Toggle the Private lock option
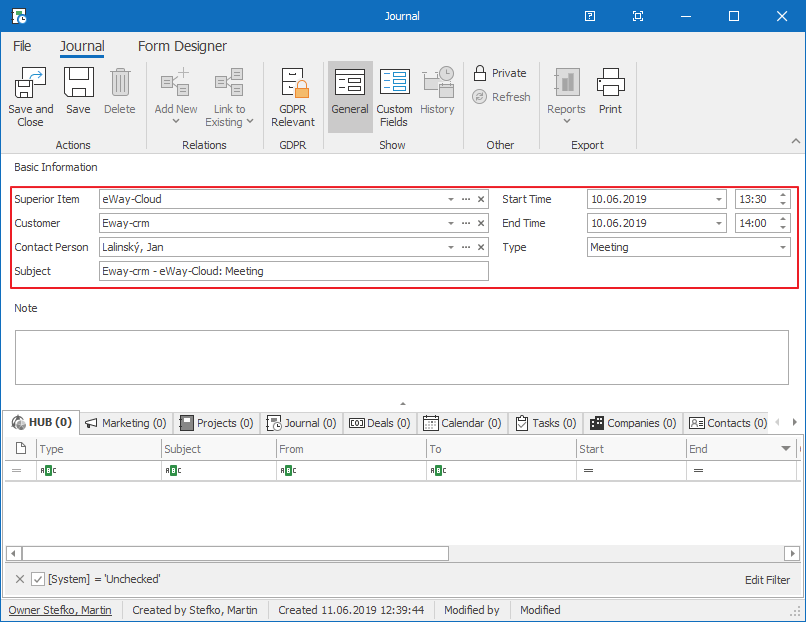This screenshot has height=622, width=806. (500, 73)
